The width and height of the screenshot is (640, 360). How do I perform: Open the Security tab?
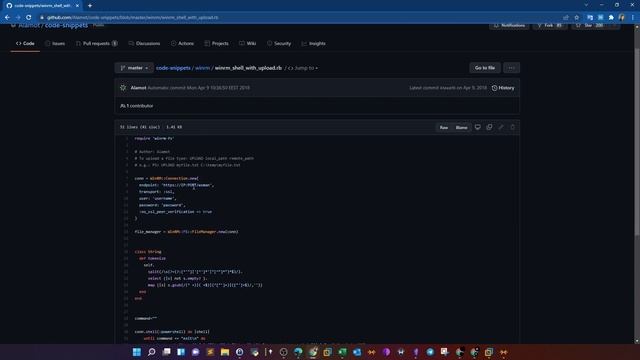[x=279, y=43]
